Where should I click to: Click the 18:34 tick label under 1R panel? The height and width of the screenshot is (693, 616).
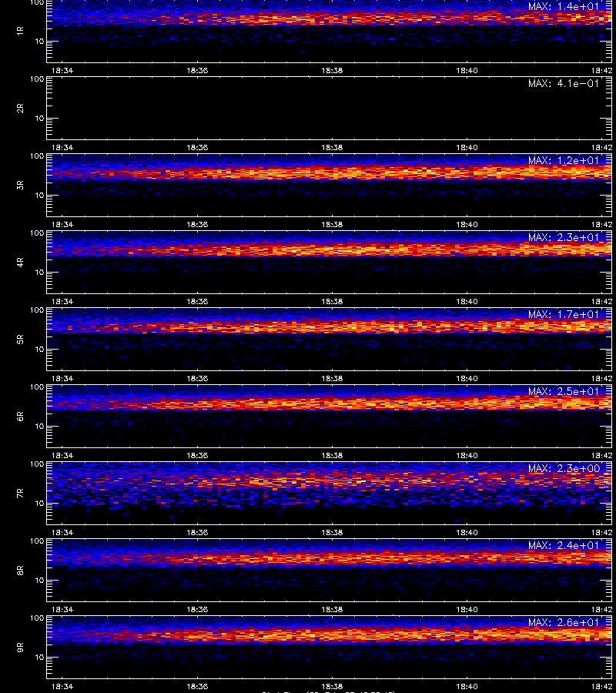[x=62, y=71]
